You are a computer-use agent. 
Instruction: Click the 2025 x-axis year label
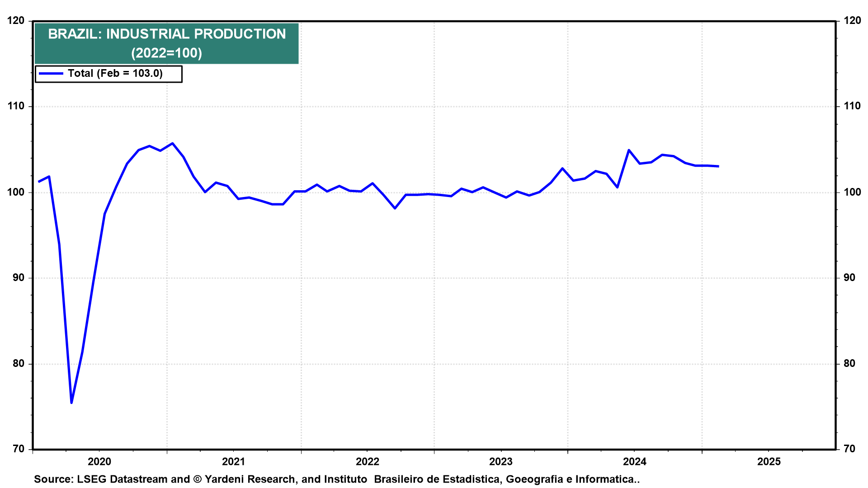[x=769, y=461]
